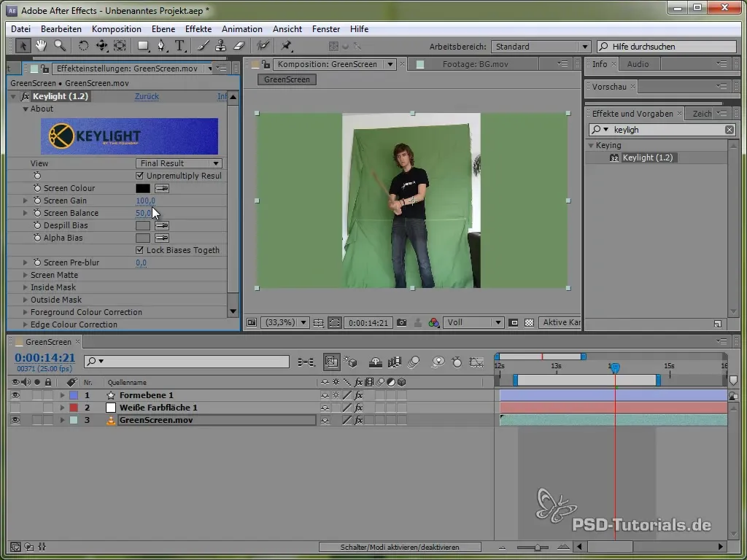Select the Hand tool
This screenshot has height=560, width=747.
(41, 46)
